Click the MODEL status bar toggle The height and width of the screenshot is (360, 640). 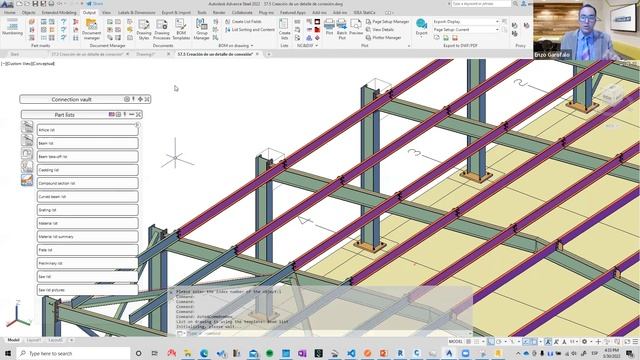point(456,342)
